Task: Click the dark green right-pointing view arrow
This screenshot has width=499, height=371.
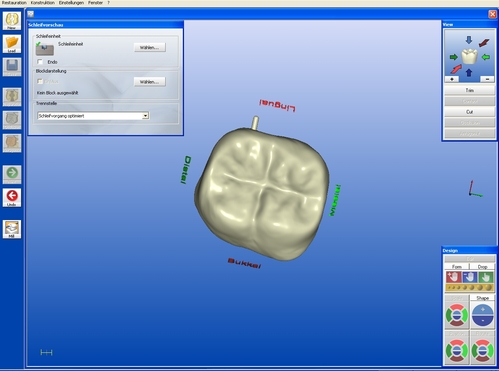Action: (454, 57)
